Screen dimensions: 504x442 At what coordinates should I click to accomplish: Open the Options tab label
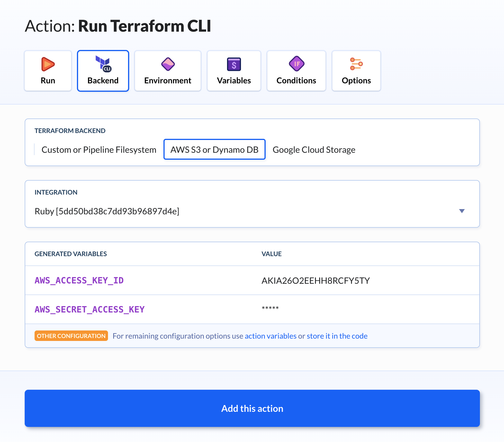(x=356, y=80)
